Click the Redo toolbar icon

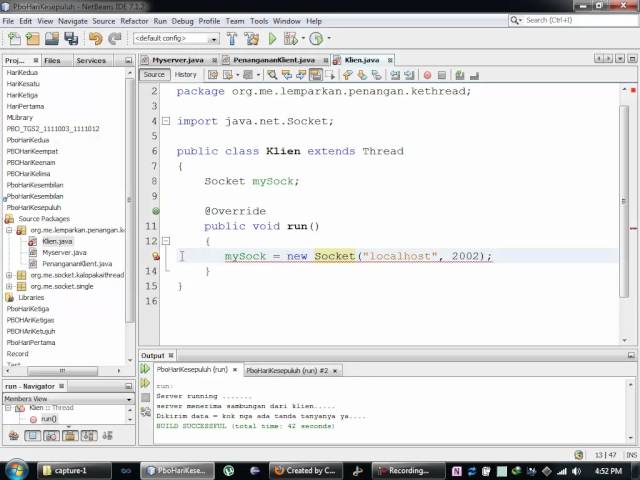pos(115,39)
